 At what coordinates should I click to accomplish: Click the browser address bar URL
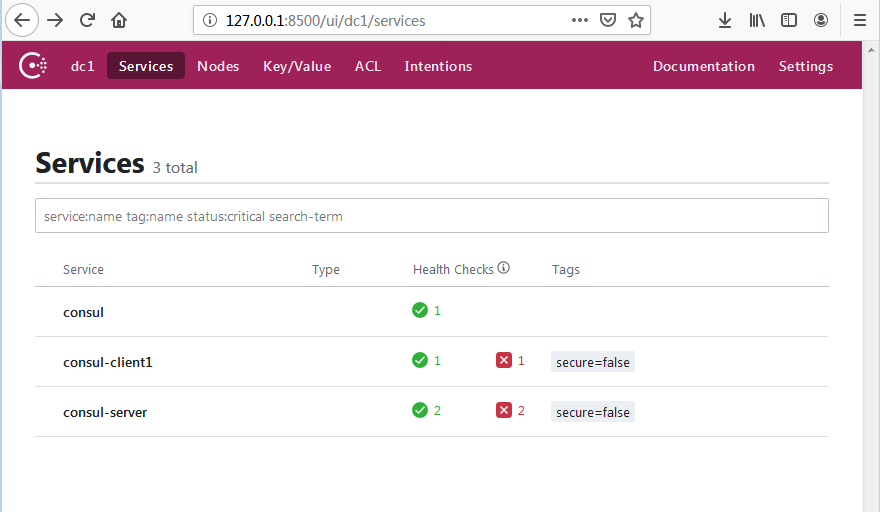click(x=326, y=21)
